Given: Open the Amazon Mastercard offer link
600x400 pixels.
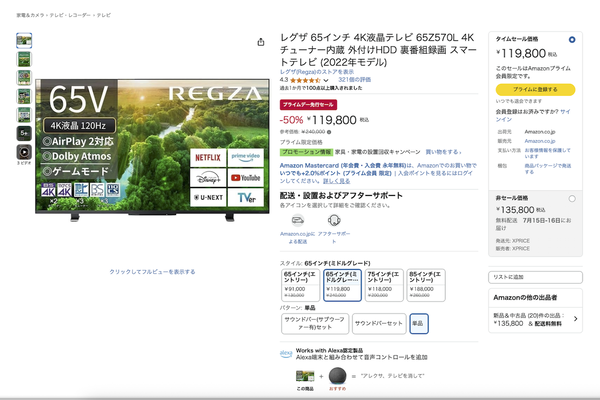Looking at the screenshot, I should (378, 173).
